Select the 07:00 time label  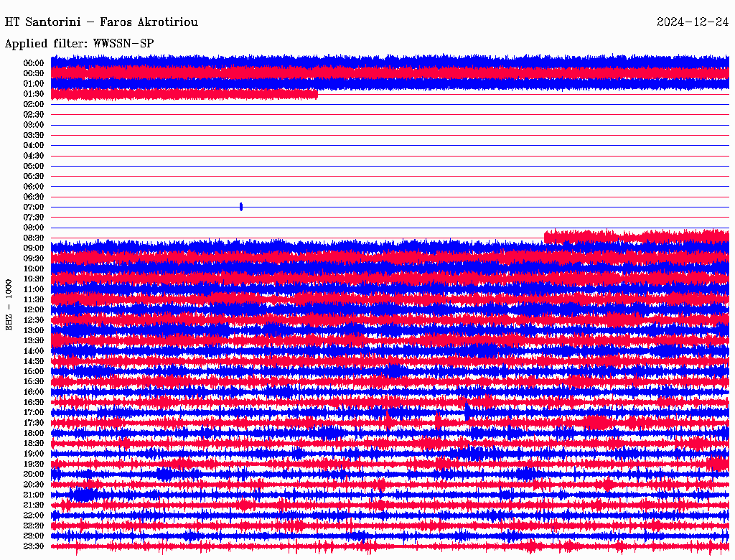point(34,207)
